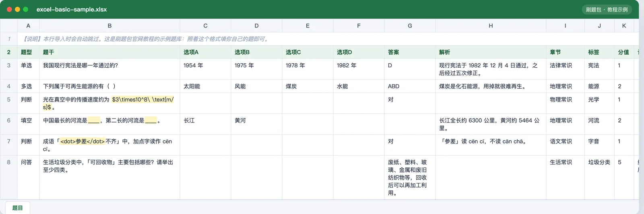Select the 法律常识 cell
Image resolution: width=644 pixels, height=214 pixels.
565,69
